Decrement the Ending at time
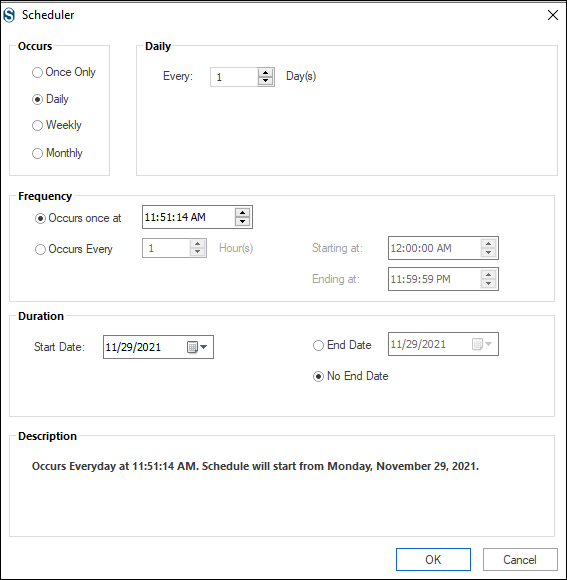The height and width of the screenshot is (580, 567). (488, 283)
